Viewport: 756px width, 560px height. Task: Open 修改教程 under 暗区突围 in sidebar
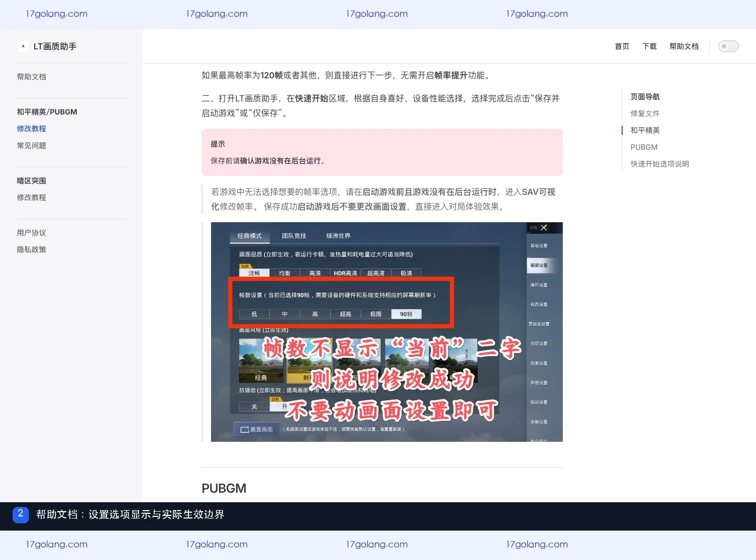(31, 198)
